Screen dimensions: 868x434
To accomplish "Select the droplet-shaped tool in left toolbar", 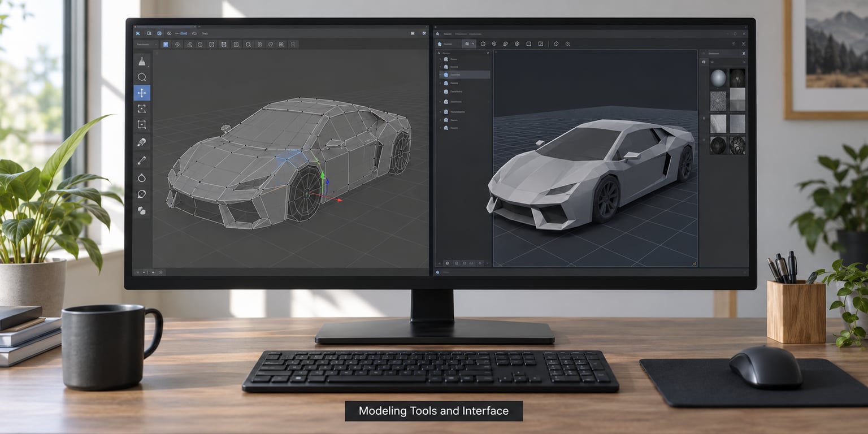I will [x=142, y=177].
